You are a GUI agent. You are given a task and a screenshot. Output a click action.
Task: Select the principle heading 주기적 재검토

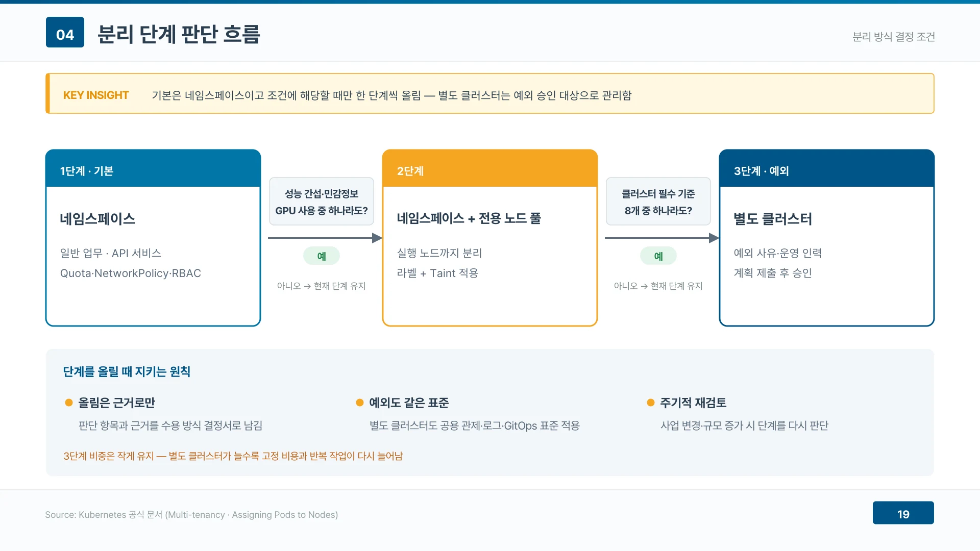(x=693, y=403)
